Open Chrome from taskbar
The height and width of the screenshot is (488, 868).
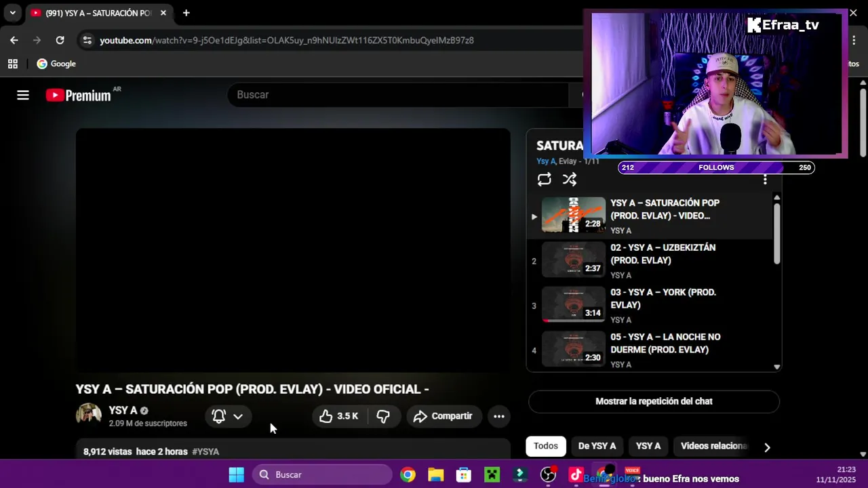408,475
